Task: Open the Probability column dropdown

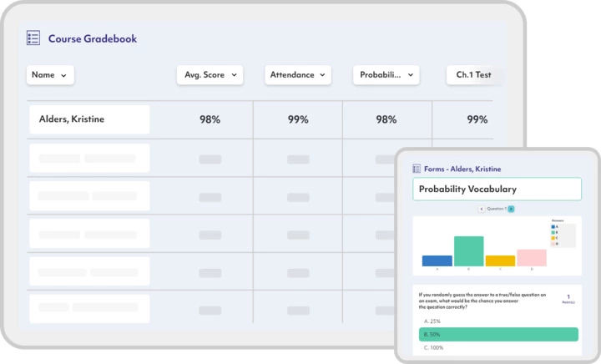Action: point(386,75)
